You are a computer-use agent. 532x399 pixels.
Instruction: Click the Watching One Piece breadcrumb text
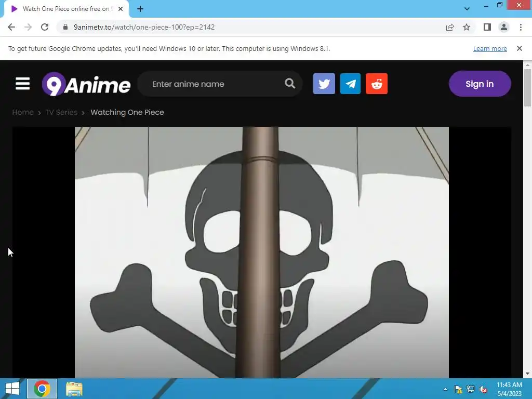(127, 112)
